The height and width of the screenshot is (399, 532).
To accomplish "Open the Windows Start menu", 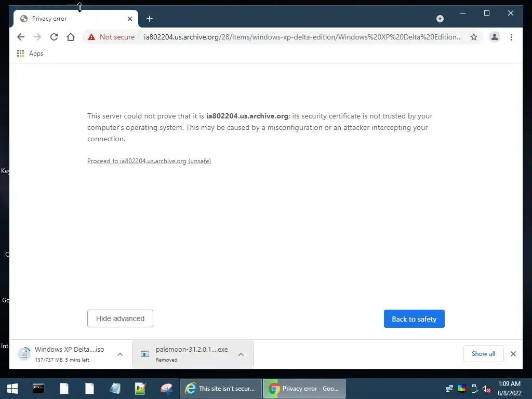I will [x=12, y=389].
